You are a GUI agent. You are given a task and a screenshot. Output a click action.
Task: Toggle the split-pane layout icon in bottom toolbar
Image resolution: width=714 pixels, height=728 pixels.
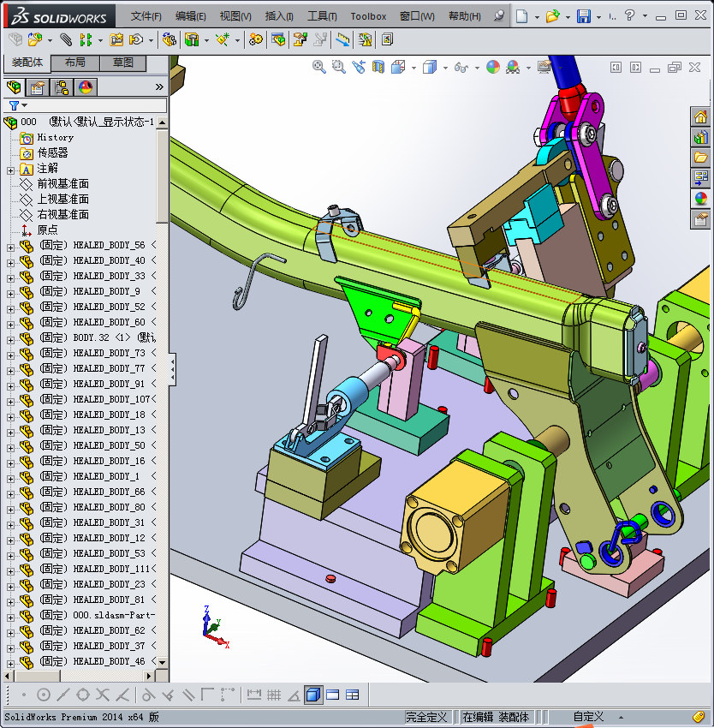353,695
